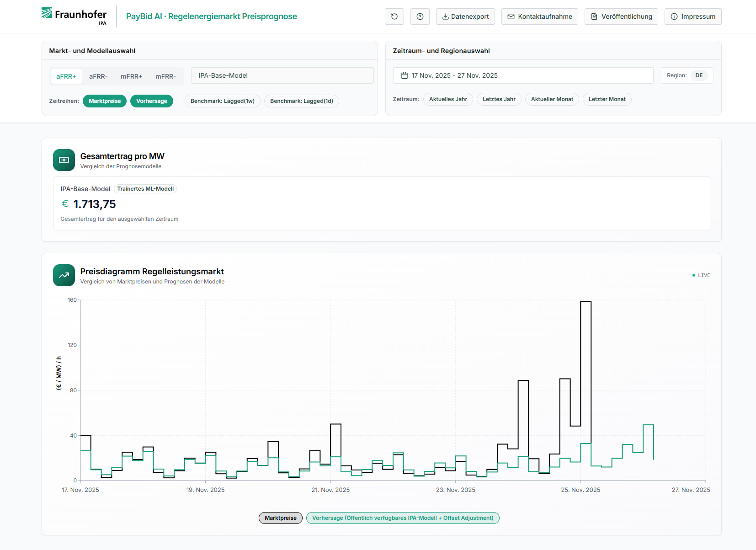
Task: Click the refresh reload icon button
Action: tap(394, 16)
